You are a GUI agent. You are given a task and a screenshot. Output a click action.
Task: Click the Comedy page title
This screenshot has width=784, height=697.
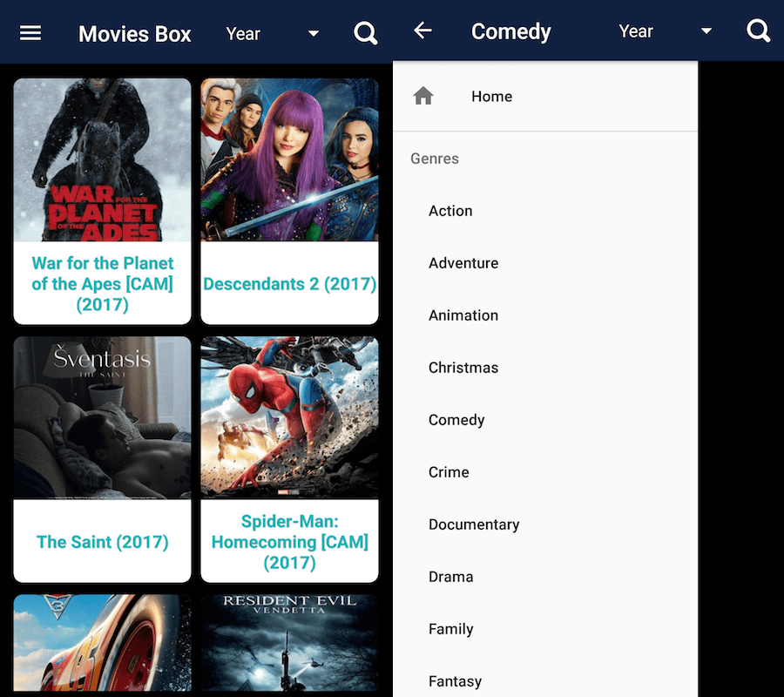pyautogui.click(x=511, y=32)
